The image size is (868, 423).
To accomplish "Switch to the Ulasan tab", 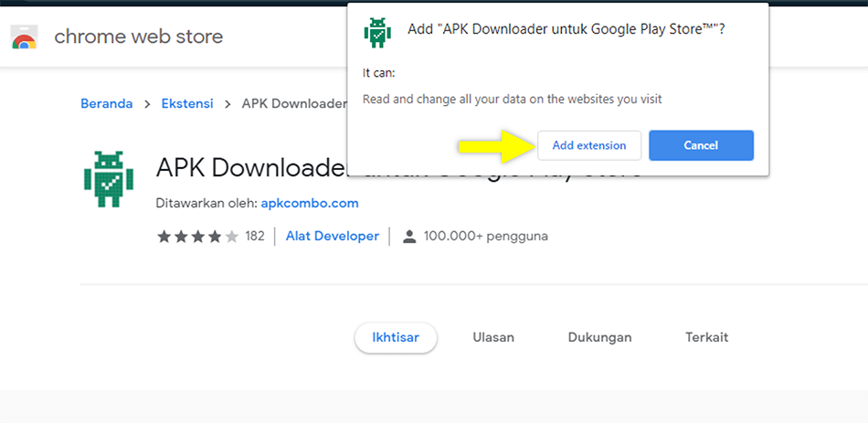I will click(493, 337).
